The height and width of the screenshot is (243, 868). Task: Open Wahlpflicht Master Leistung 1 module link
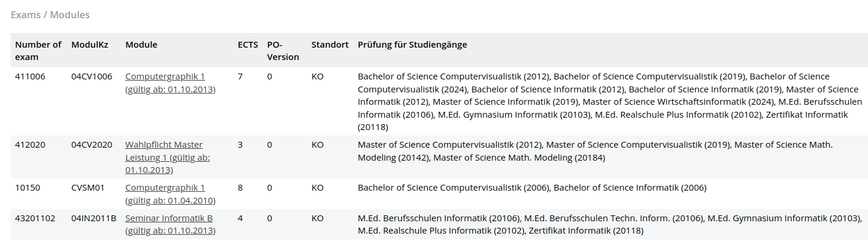(164, 145)
